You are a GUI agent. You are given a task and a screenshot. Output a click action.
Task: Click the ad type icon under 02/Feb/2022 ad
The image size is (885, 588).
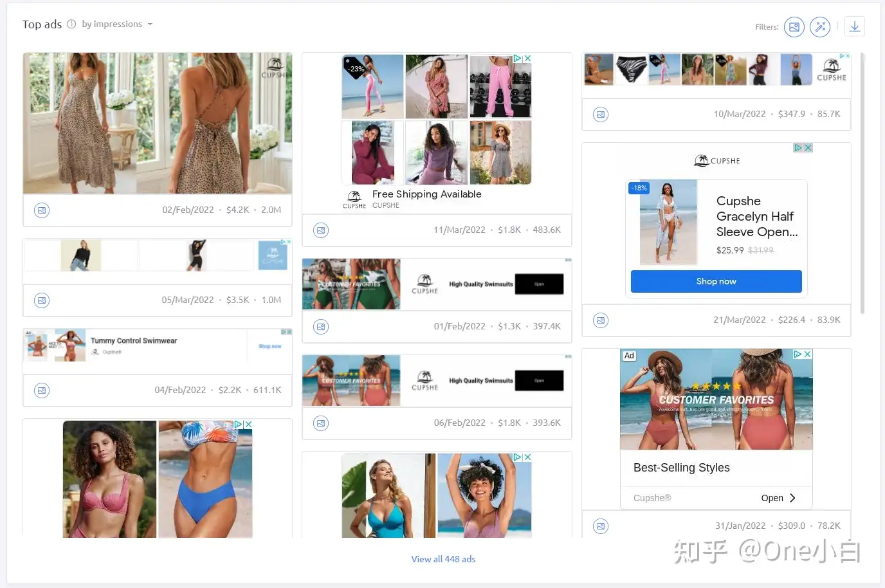coord(42,210)
